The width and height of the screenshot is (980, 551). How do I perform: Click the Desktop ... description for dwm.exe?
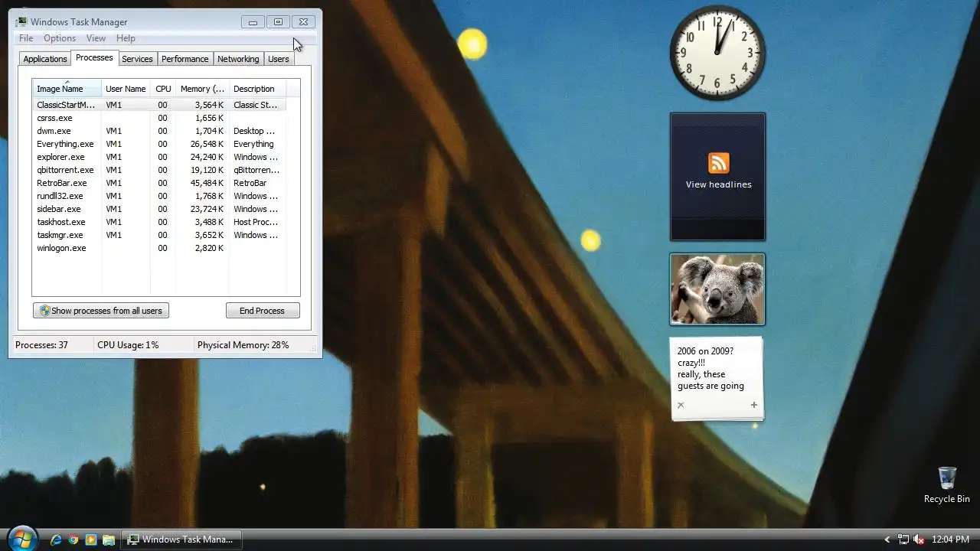pos(254,131)
